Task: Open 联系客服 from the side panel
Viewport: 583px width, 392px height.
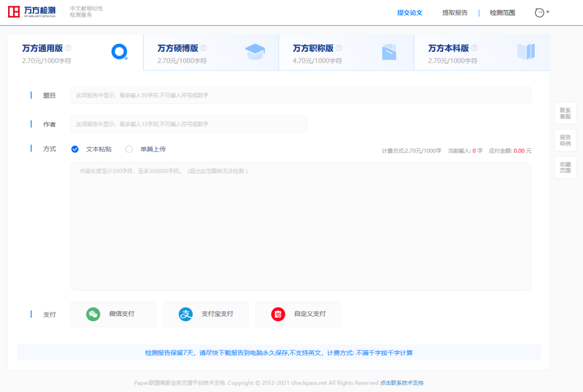Action: [x=565, y=113]
